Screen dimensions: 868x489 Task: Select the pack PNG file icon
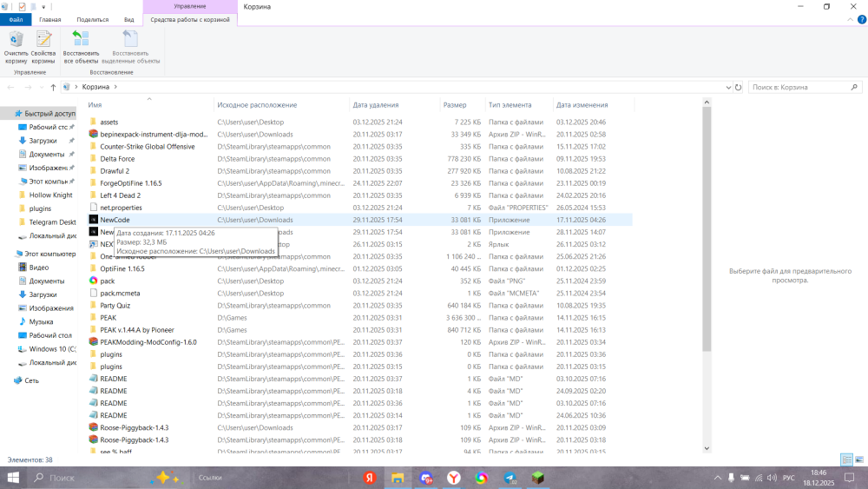click(x=94, y=281)
